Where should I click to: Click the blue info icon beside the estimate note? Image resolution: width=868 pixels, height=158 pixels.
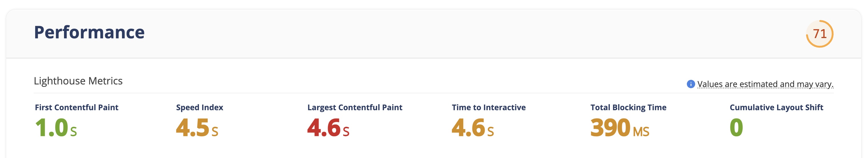(x=690, y=84)
